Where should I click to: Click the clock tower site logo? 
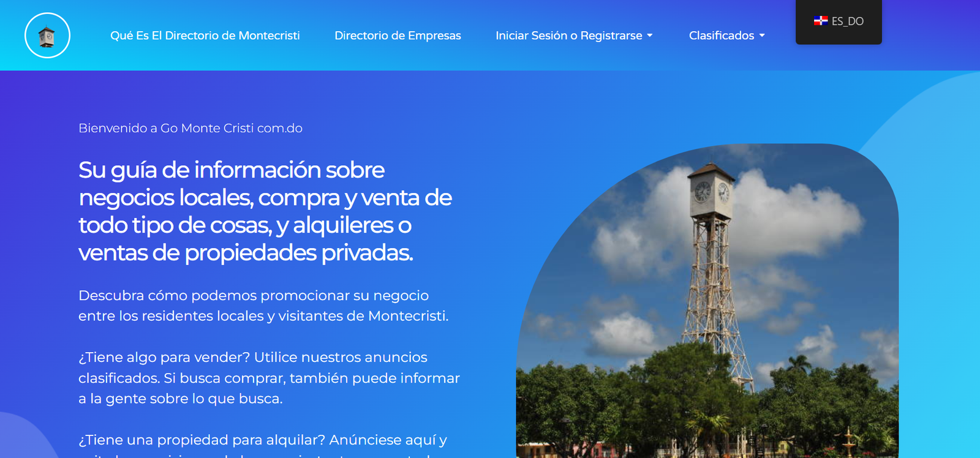click(x=47, y=36)
